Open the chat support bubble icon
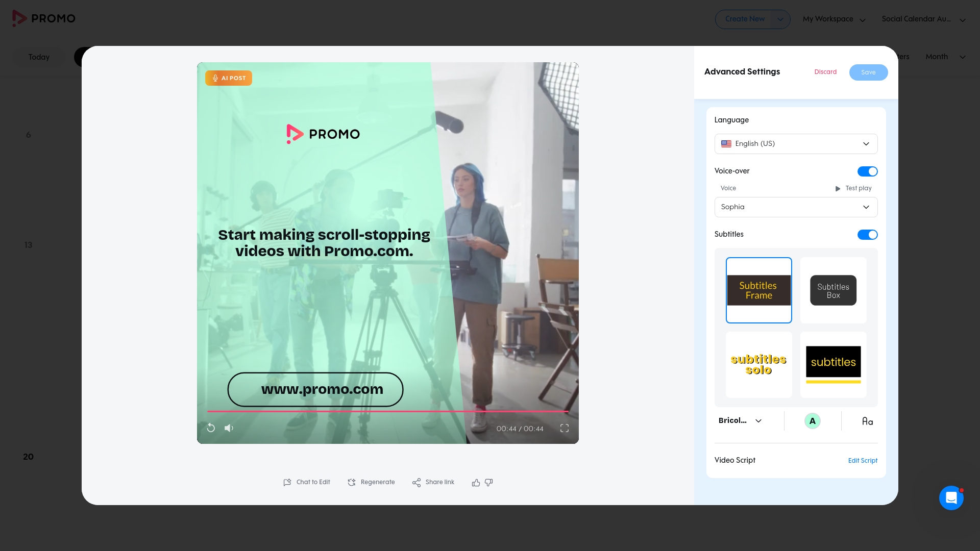 pos(951,498)
